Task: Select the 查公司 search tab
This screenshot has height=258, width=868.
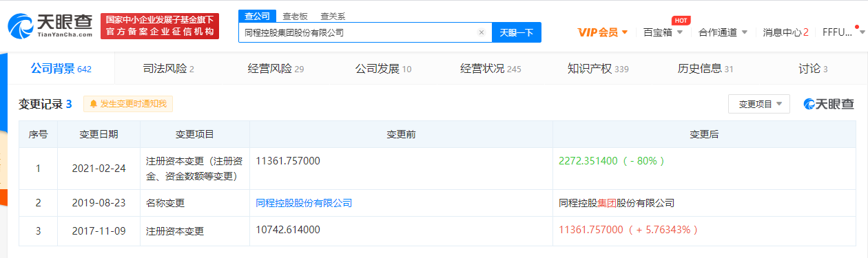Action: coord(258,16)
